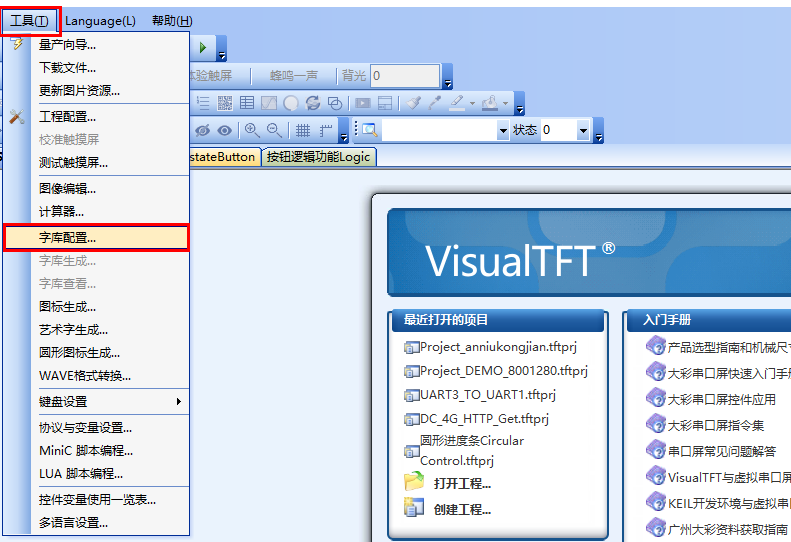
Task: Select the video player control icon
Action: [x=363, y=103]
